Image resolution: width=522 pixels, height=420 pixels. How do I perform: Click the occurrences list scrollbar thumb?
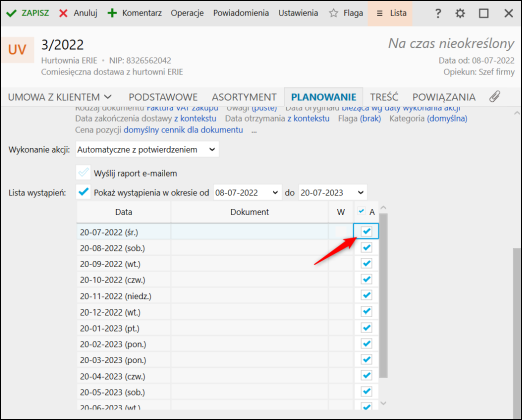tap(383, 296)
